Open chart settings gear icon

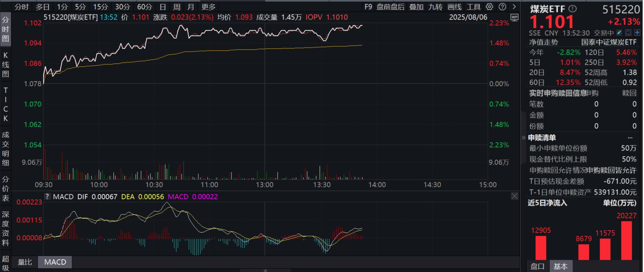coord(489,7)
